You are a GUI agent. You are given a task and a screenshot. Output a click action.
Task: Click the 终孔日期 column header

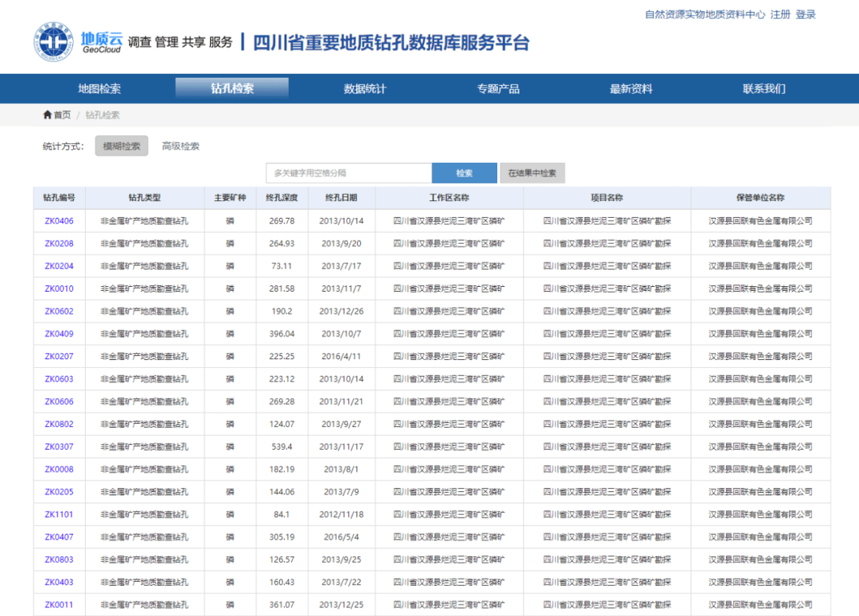click(341, 198)
